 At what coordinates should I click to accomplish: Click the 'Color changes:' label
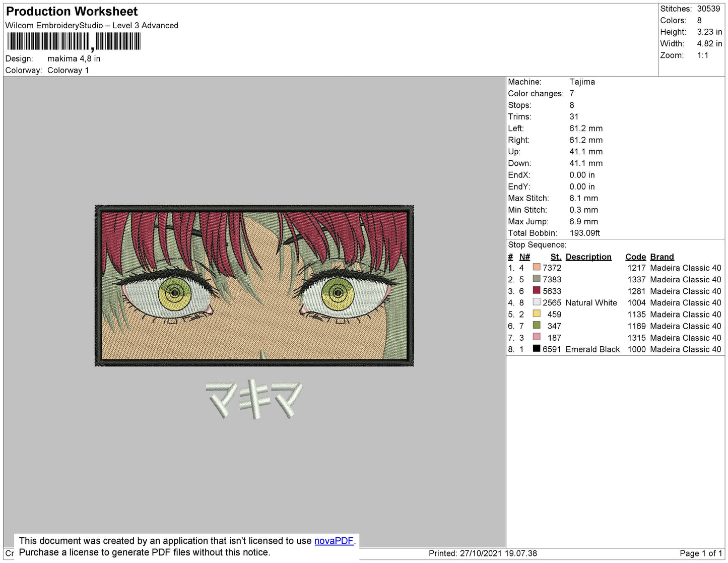click(536, 93)
